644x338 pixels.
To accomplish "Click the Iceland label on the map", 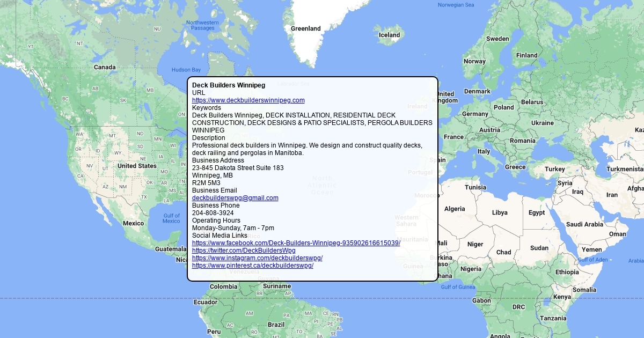I will click(389, 35).
